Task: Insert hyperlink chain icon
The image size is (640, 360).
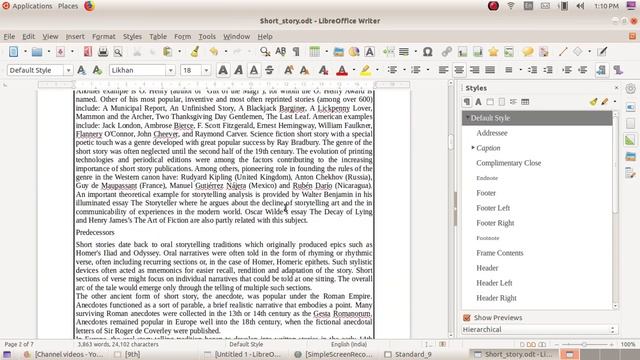Action: [447, 52]
